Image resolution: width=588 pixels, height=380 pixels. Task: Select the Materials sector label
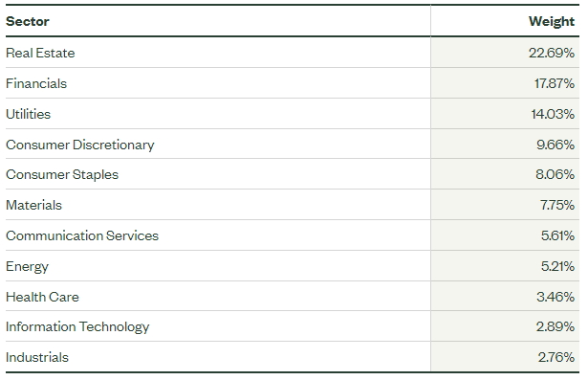[33, 205]
